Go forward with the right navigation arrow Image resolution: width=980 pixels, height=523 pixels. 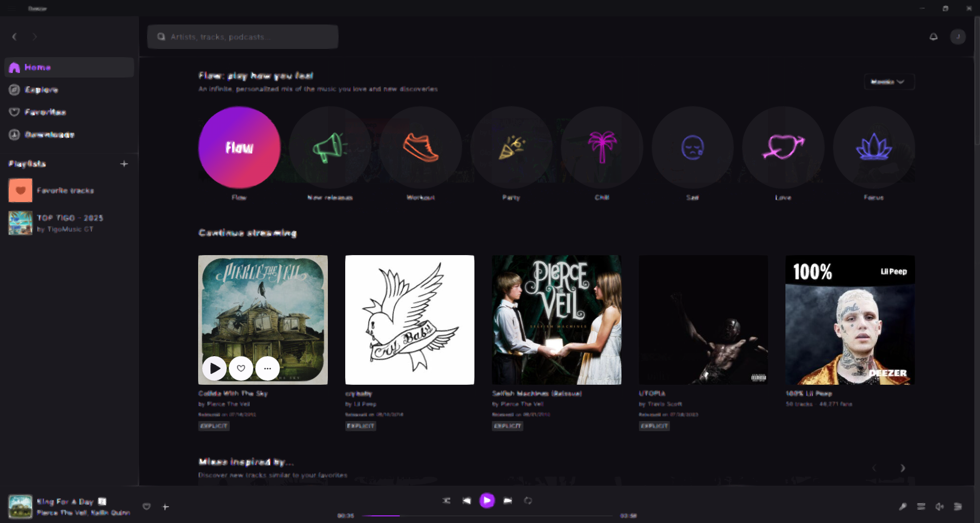(x=35, y=37)
